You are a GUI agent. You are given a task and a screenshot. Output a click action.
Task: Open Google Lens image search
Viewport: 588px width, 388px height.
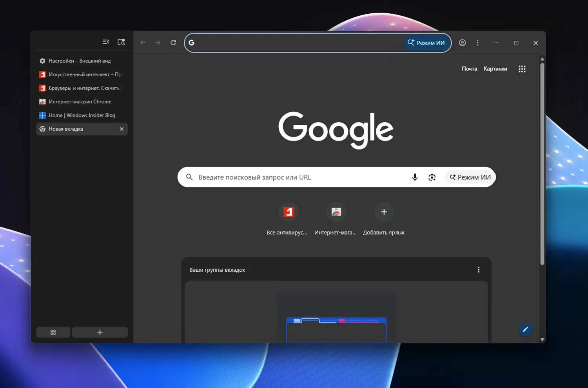tap(432, 177)
